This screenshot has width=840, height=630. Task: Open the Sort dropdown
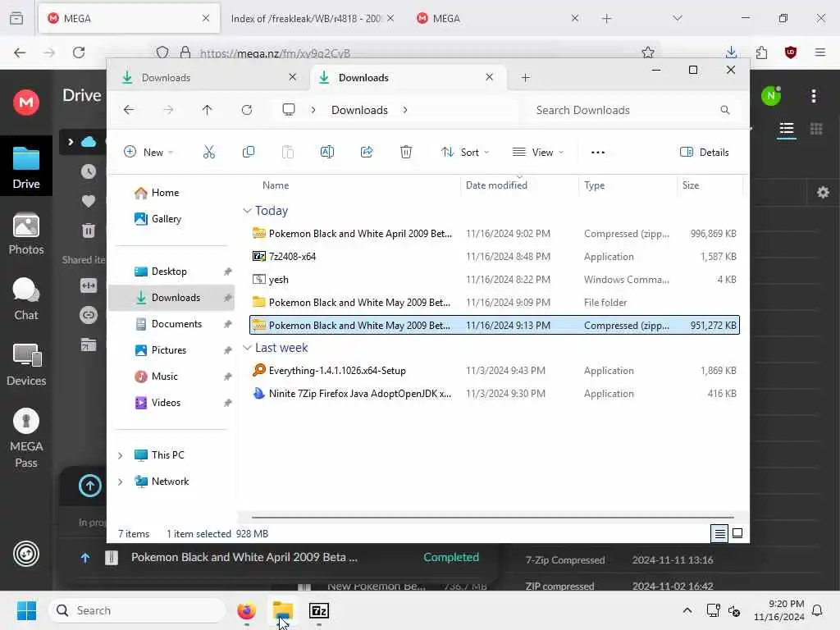click(464, 152)
